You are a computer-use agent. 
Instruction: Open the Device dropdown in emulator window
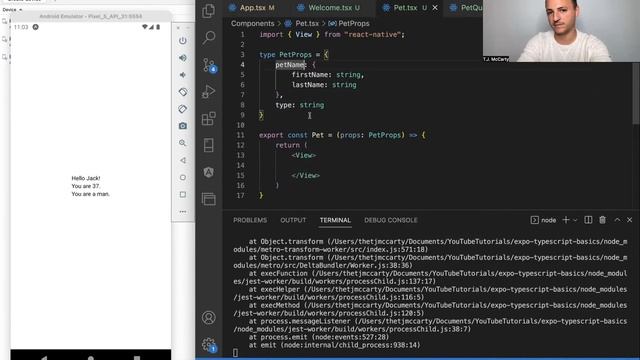coord(12,9)
